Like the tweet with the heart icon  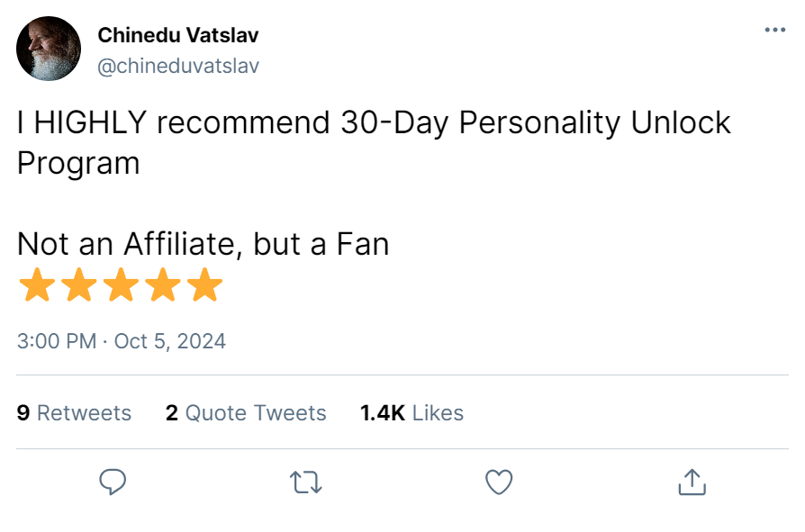point(499,482)
